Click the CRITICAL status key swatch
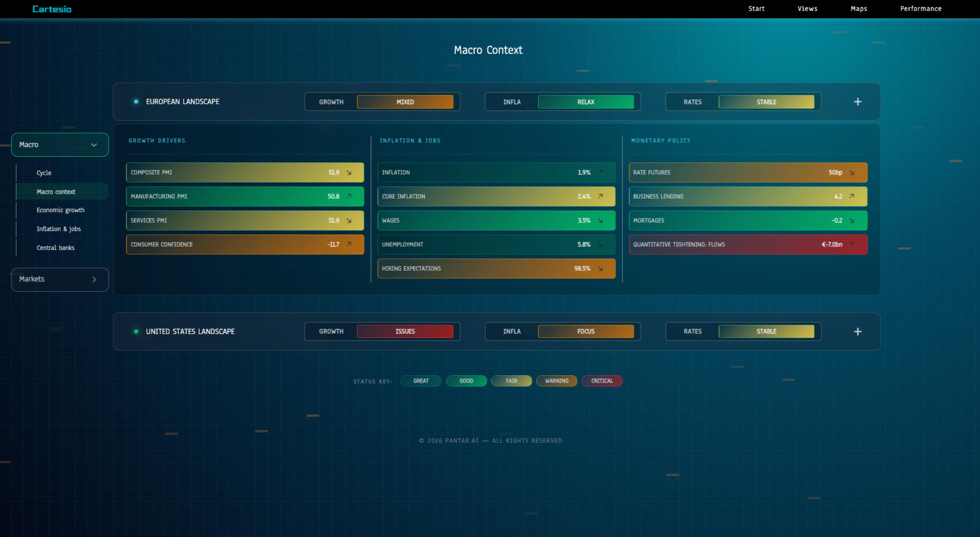 (602, 381)
